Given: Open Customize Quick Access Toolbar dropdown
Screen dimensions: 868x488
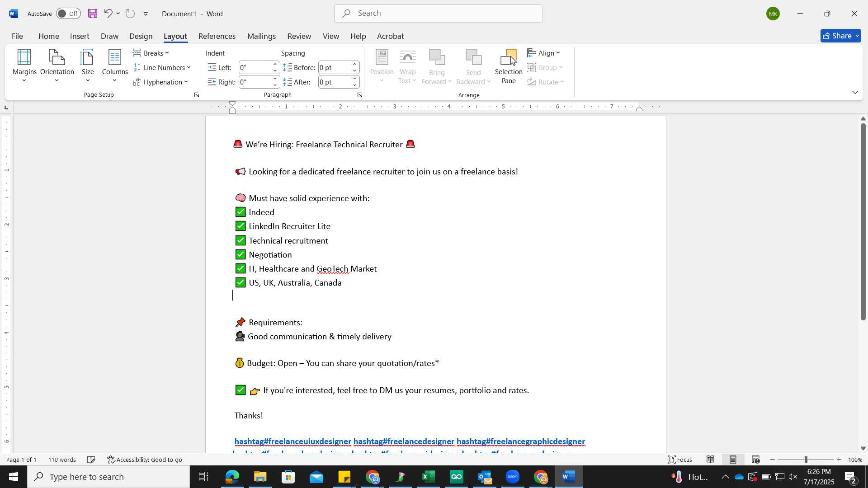Looking at the screenshot, I should 146,14.
